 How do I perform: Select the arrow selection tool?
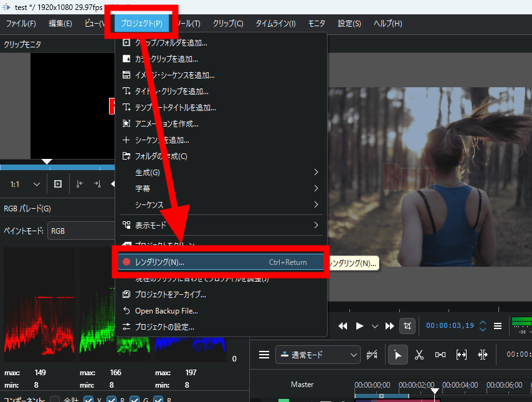tap(397, 355)
